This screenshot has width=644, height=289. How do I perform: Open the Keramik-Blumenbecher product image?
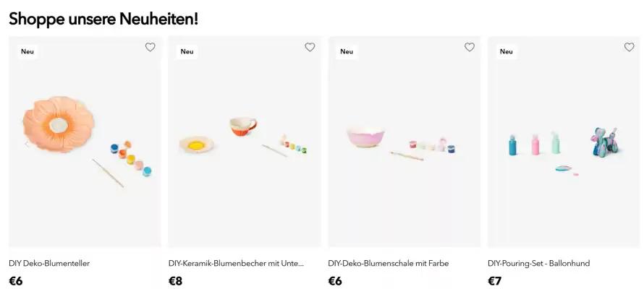(x=245, y=142)
